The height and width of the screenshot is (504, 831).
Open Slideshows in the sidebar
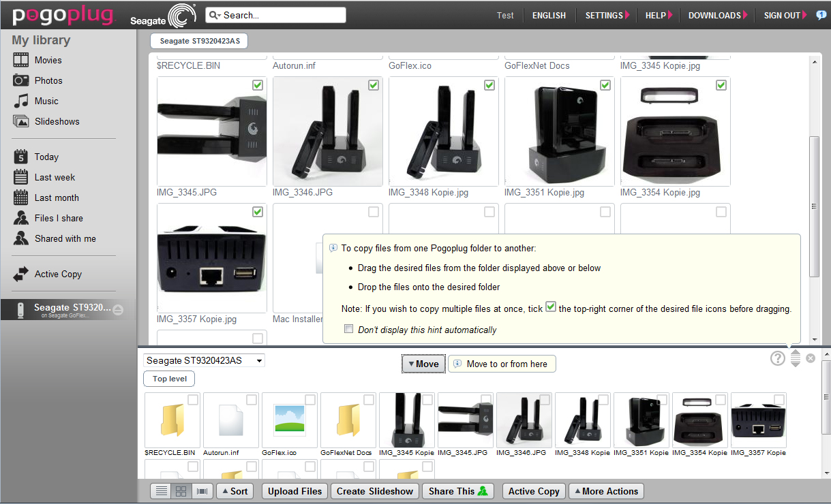click(57, 121)
